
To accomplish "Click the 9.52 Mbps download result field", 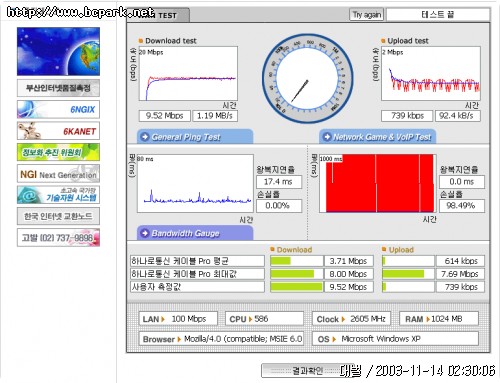I will pos(164,116).
